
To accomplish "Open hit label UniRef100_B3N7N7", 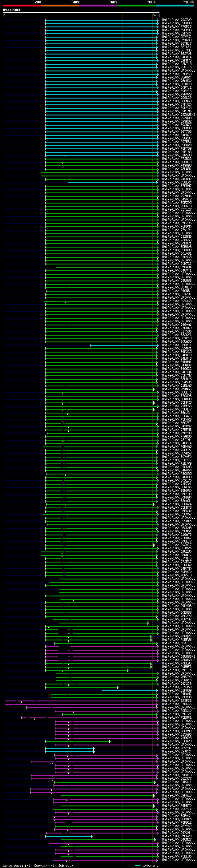I will (177, 375).
